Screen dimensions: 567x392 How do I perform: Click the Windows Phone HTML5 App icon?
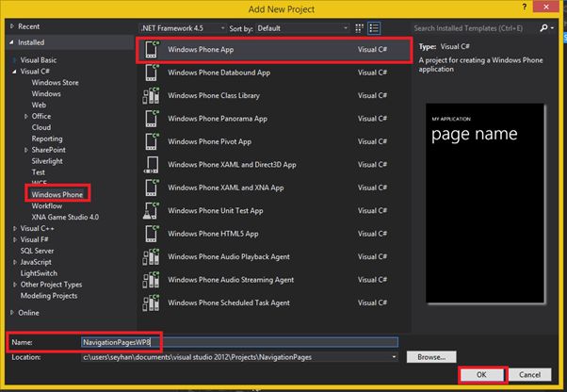pos(152,234)
